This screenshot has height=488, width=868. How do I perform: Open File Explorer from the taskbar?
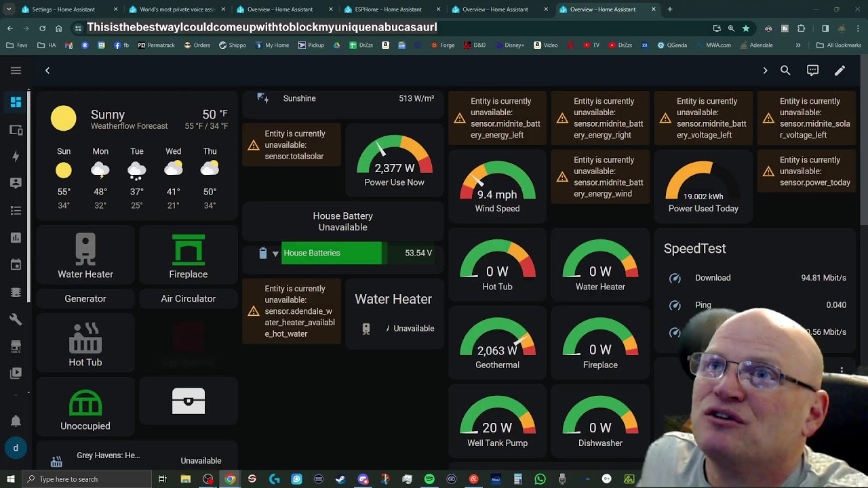(x=185, y=479)
